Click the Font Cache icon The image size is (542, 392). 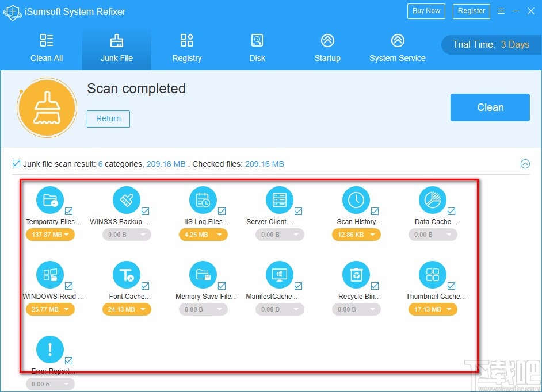click(x=127, y=275)
